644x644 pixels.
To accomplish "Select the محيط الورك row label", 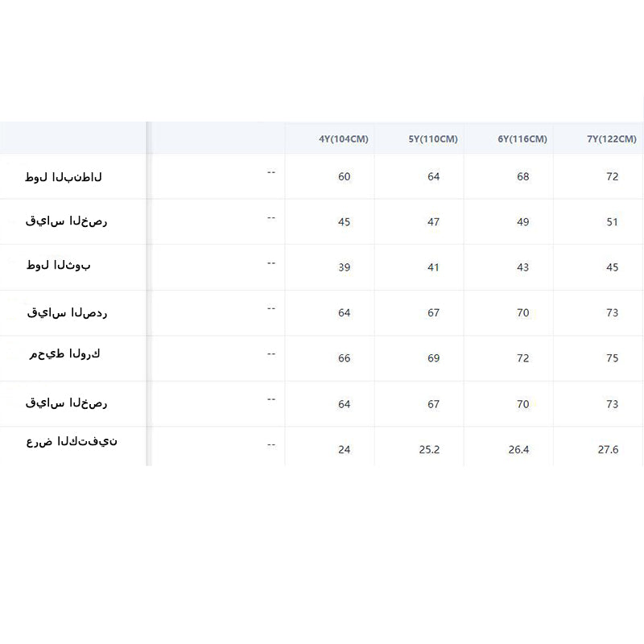I will [64, 354].
